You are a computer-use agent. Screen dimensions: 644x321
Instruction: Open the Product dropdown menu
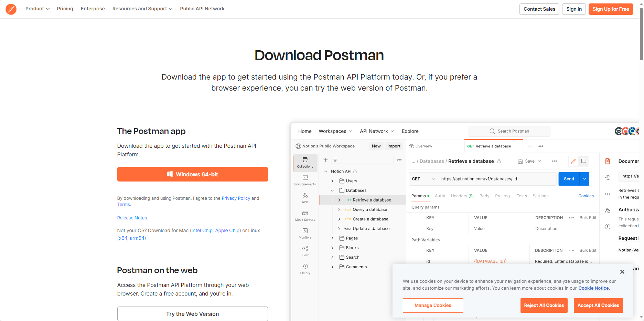(37, 9)
